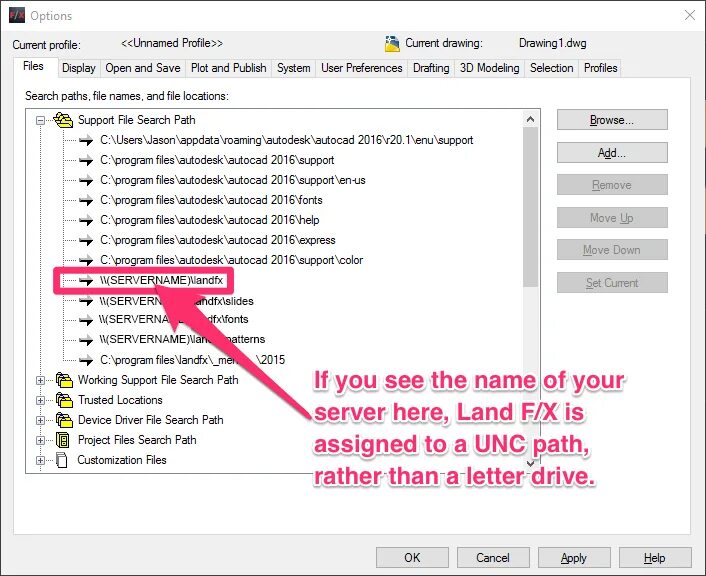The image size is (706, 576).
Task: Select the support\en-us path entry
Action: point(233,180)
